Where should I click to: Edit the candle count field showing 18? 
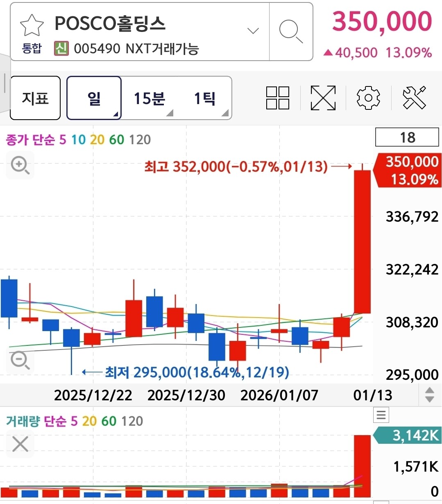(407, 137)
